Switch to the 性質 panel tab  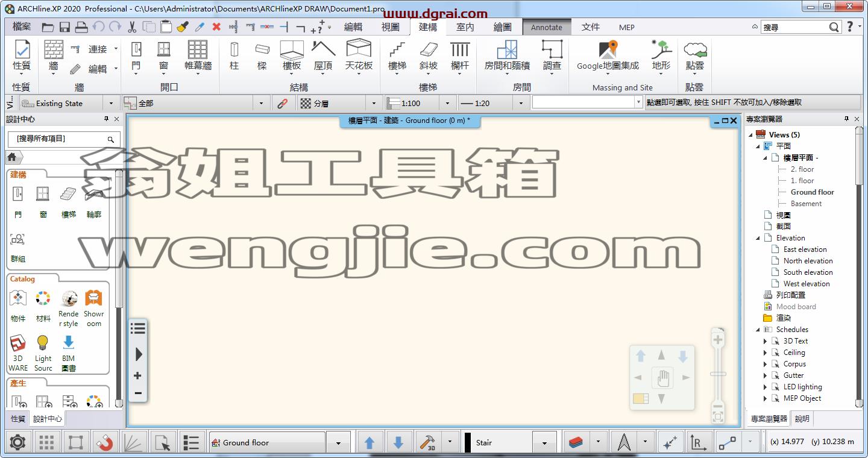pos(17,419)
